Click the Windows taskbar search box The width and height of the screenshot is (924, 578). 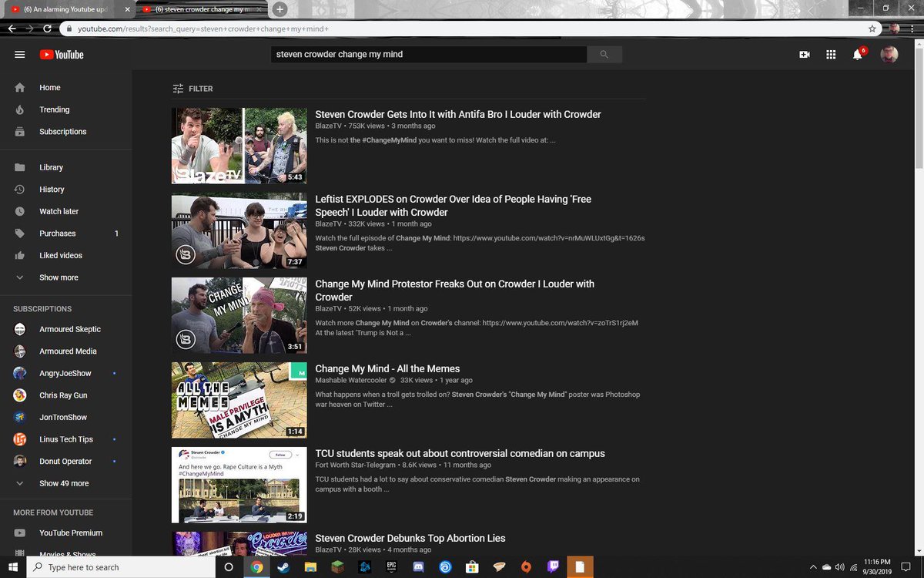click(x=122, y=567)
